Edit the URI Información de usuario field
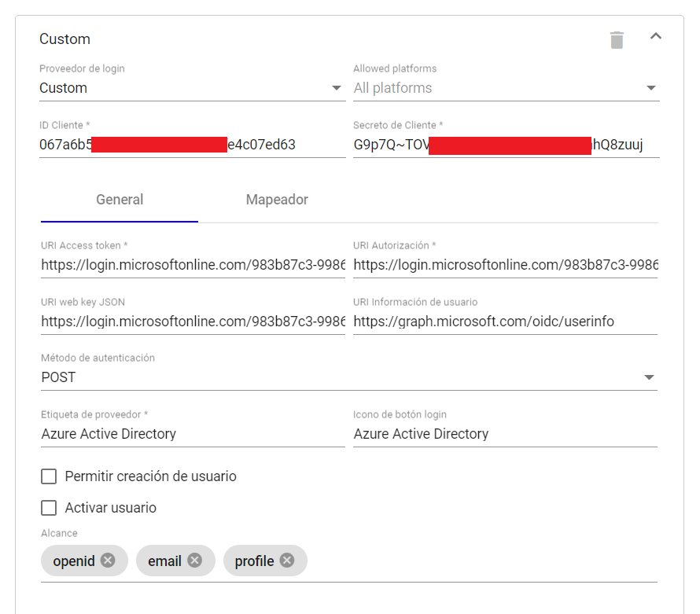This screenshot has width=700, height=614. pyautogui.click(x=506, y=322)
